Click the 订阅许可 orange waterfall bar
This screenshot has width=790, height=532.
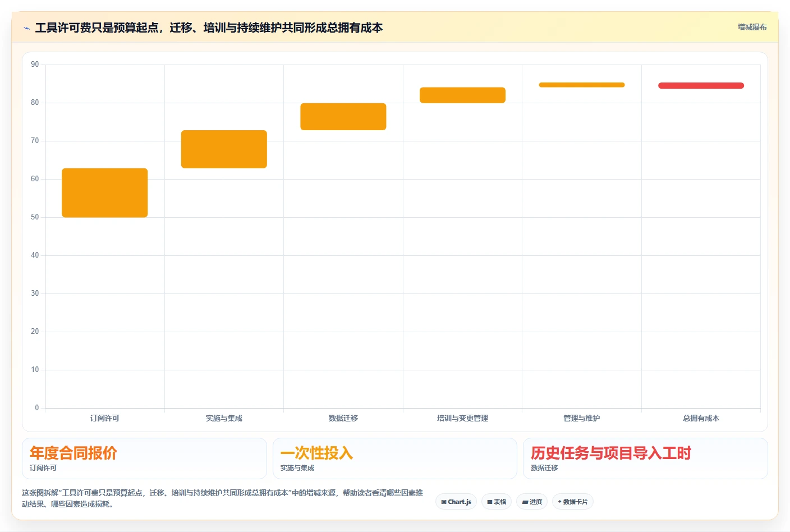click(105, 192)
